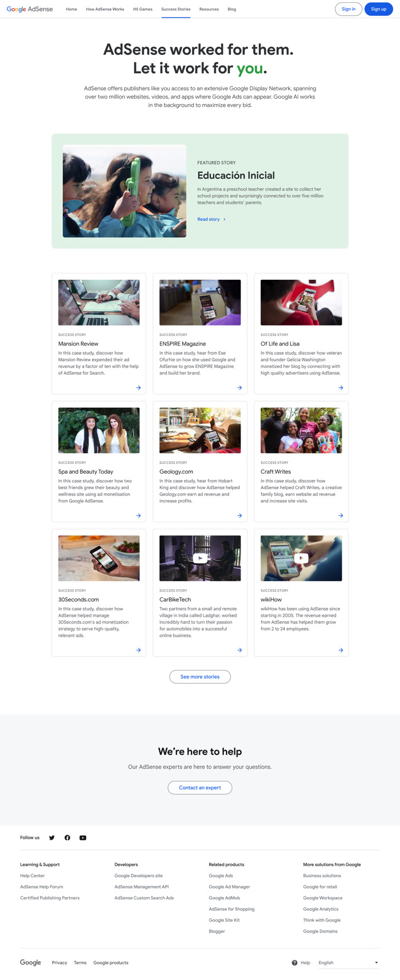Screen dimensions: 400x980
Task: Click the ENSPIRE Magazine card title
Action: click(x=183, y=344)
